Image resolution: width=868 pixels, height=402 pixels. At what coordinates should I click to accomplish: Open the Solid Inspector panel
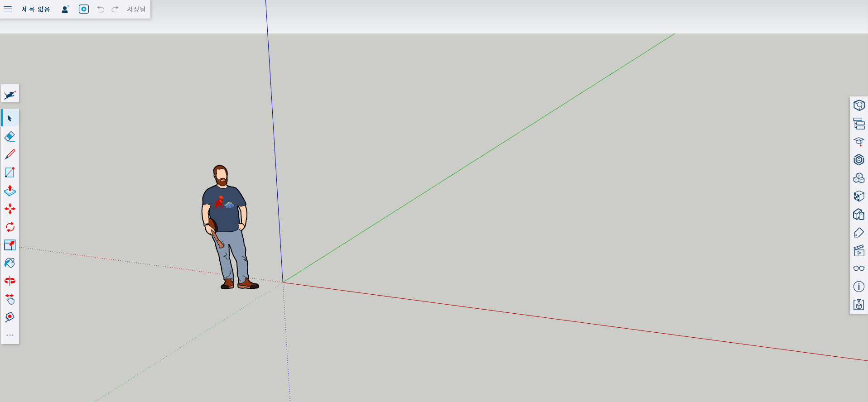pyautogui.click(x=859, y=305)
